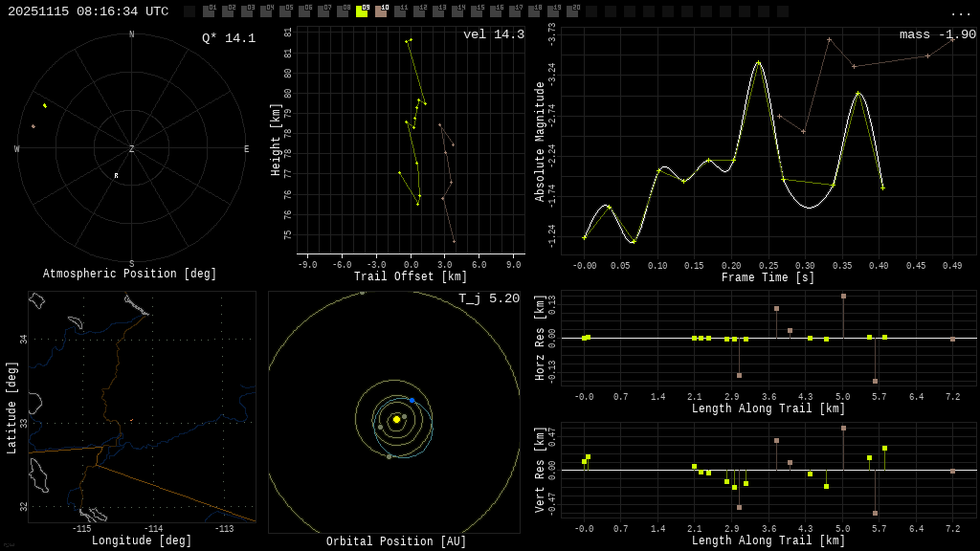Click the yellow Sun marker in the orbital plot
980x551 pixels.
pos(396,419)
